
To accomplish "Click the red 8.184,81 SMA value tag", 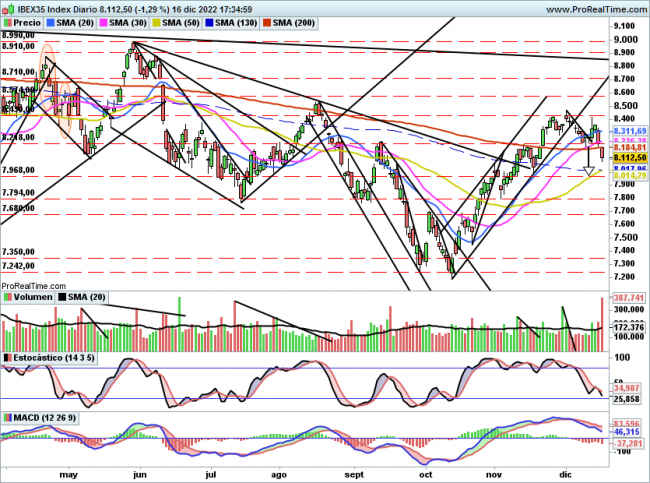I will (630, 148).
